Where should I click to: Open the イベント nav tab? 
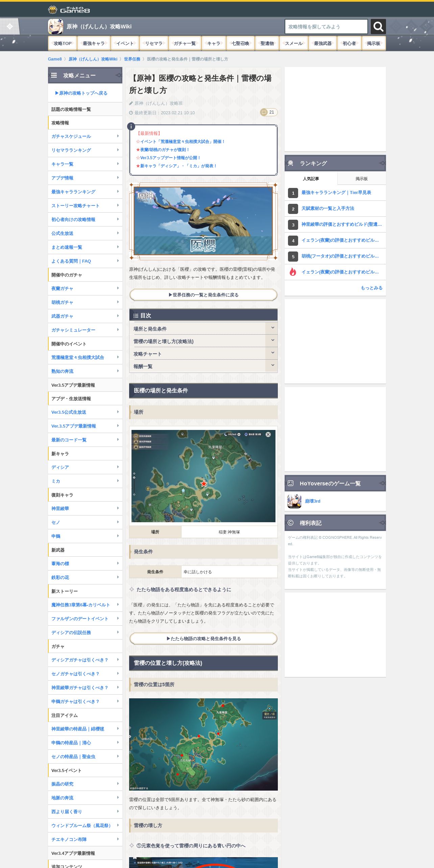[125, 43]
